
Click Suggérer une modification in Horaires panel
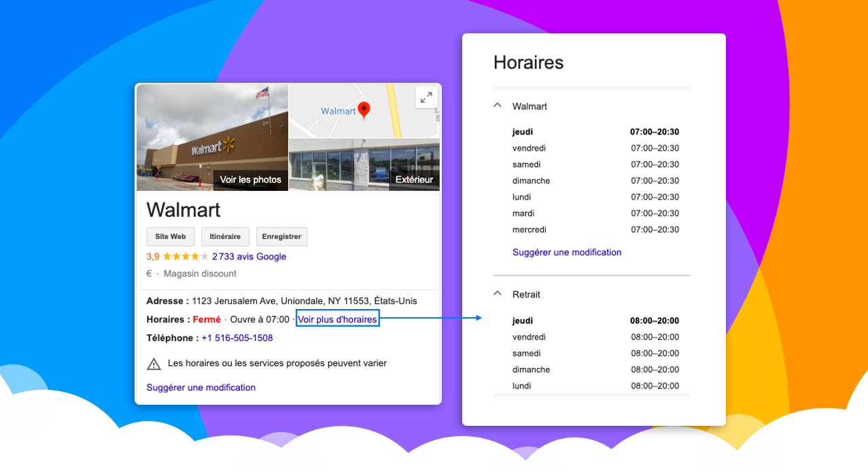tap(567, 252)
